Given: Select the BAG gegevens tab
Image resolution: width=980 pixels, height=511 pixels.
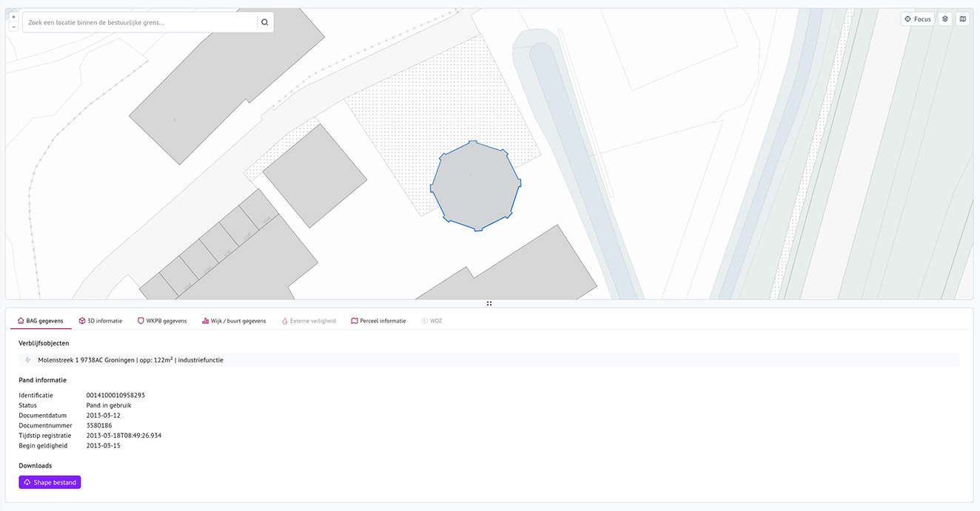Looking at the screenshot, I should click(x=41, y=320).
